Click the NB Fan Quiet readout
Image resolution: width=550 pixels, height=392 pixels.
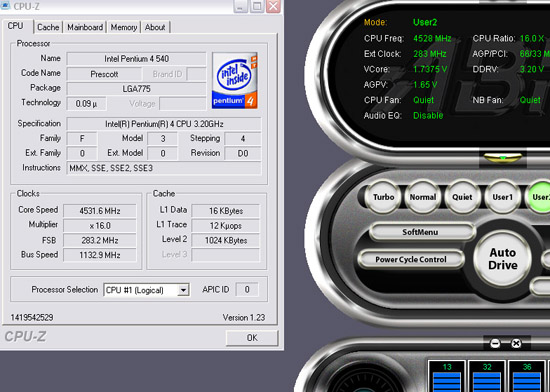pyautogui.click(x=530, y=100)
